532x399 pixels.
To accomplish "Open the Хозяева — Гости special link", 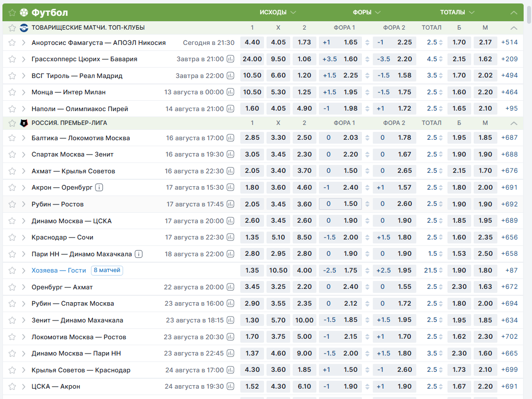I will point(59,271).
